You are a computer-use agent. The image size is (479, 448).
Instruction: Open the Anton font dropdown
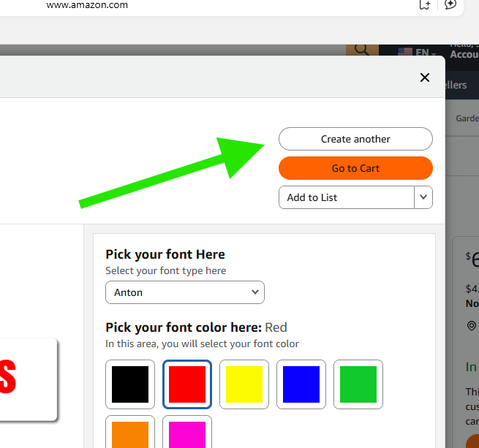point(185,292)
